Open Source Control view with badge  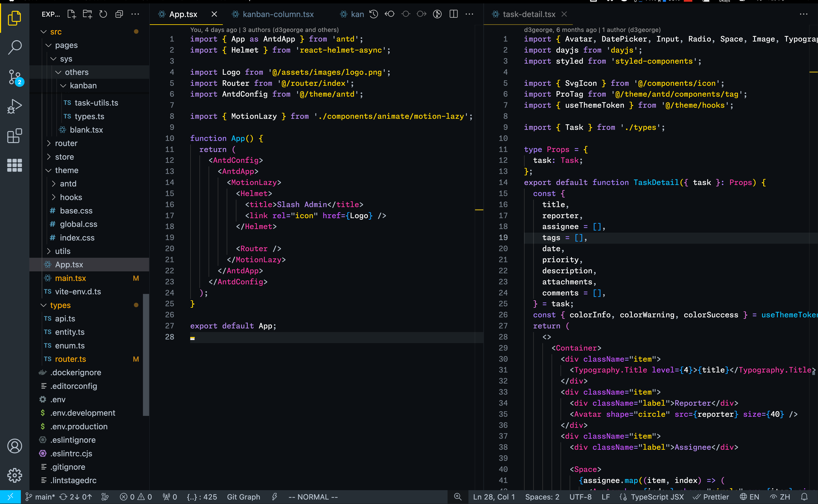point(15,77)
